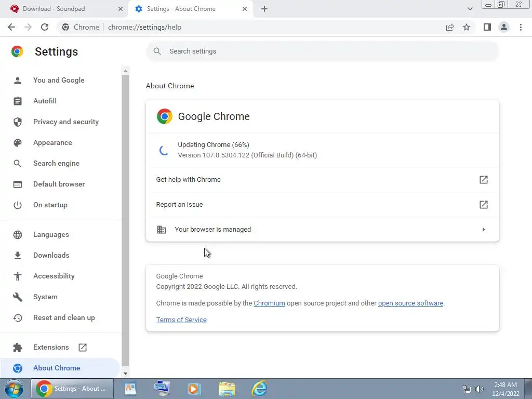The height and width of the screenshot is (399, 532).
Task: Open external link icon for Get help with Chrome
Action: coord(484,179)
